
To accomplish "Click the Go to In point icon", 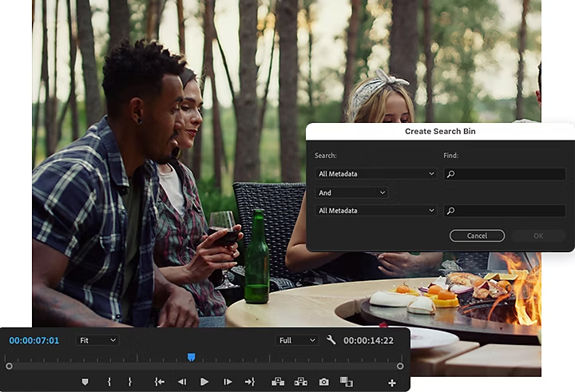I will pyautogui.click(x=160, y=382).
